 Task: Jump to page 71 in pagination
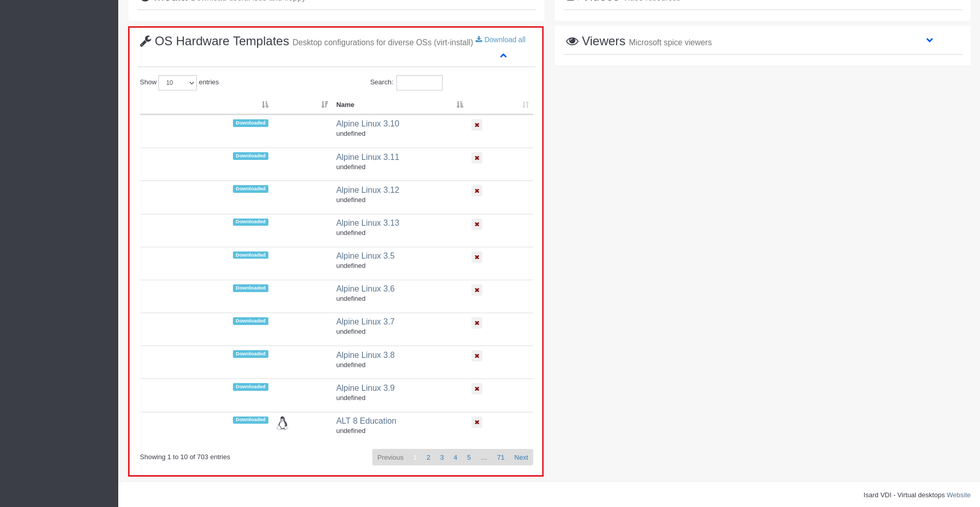tap(500, 457)
